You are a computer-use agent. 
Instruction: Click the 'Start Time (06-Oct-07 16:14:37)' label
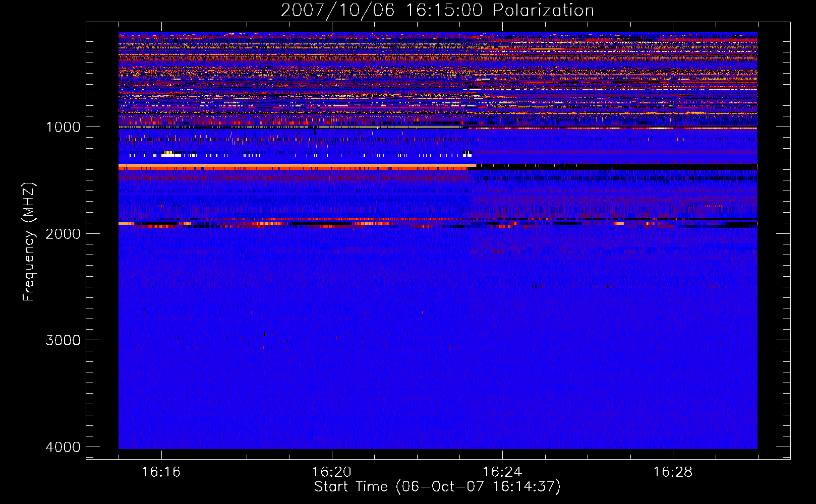[437, 487]
